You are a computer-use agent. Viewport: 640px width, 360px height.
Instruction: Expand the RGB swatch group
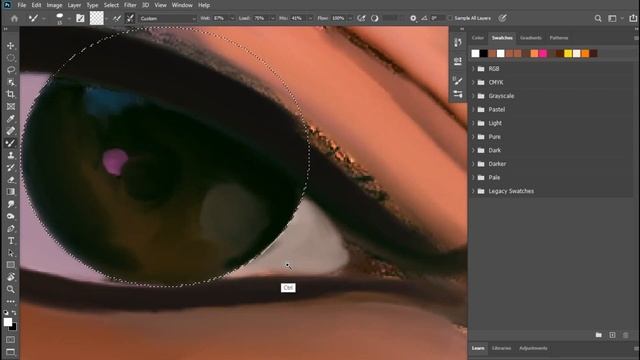pyautogui.click(x=473, y=69)
